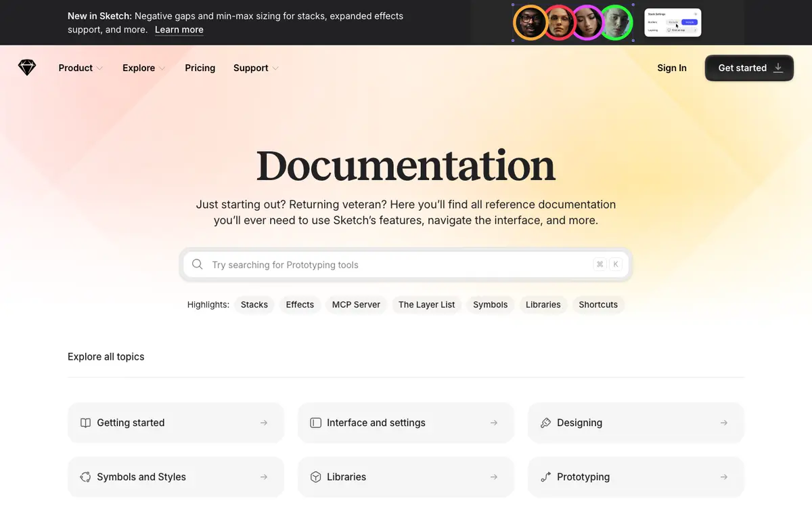
Task: Open the Getting started topic
Action: point(176,423)
